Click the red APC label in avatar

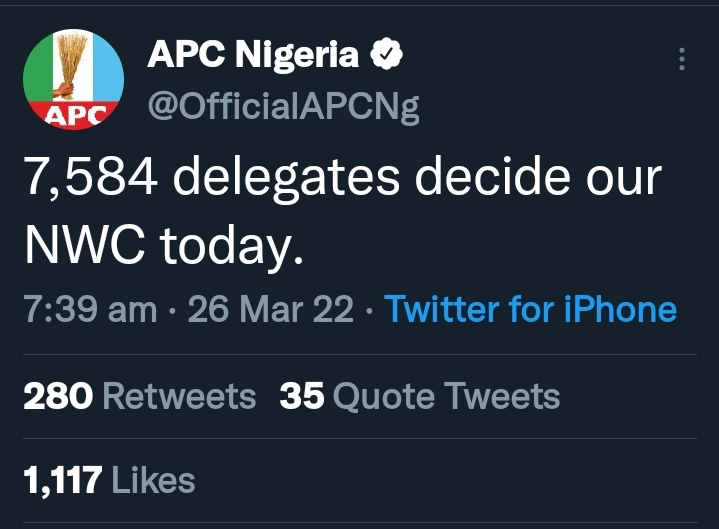[74, 116]
